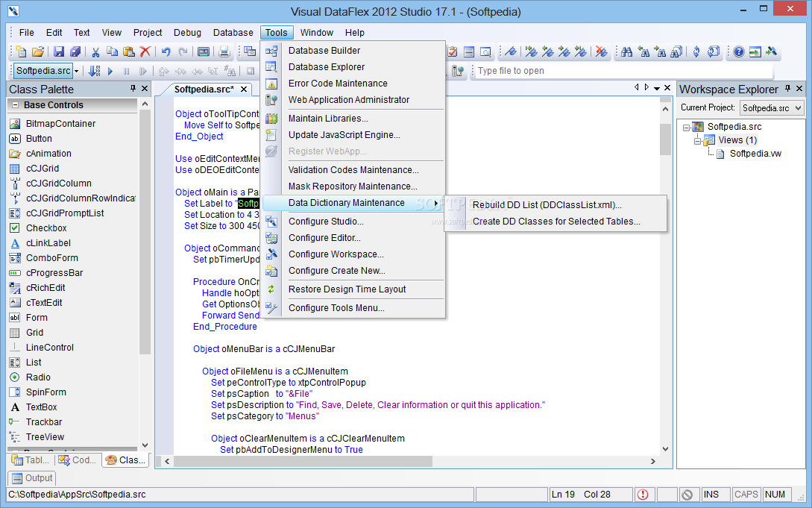
Task: Choose Web Application Administrator menu item
Action: [x=348, y=99]
